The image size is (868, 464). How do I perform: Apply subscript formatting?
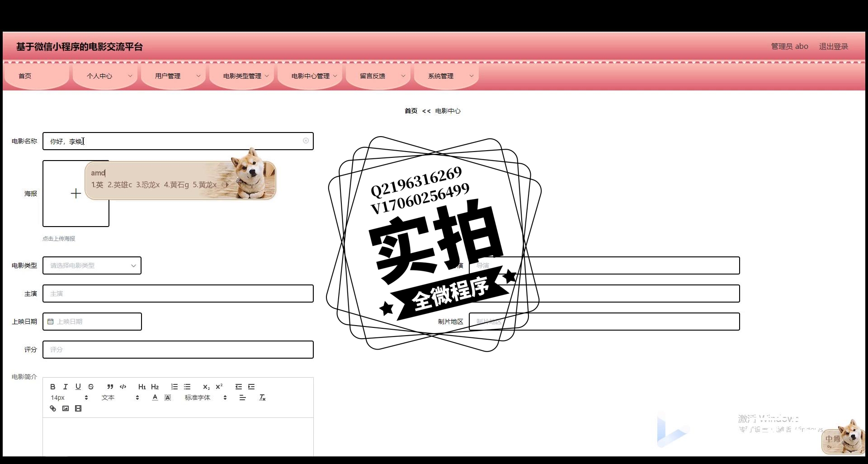point(206,387)
